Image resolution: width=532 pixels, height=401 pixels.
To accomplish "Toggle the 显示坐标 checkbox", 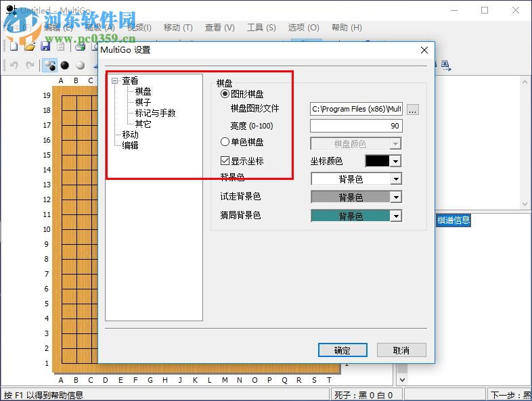I will 225,161.
